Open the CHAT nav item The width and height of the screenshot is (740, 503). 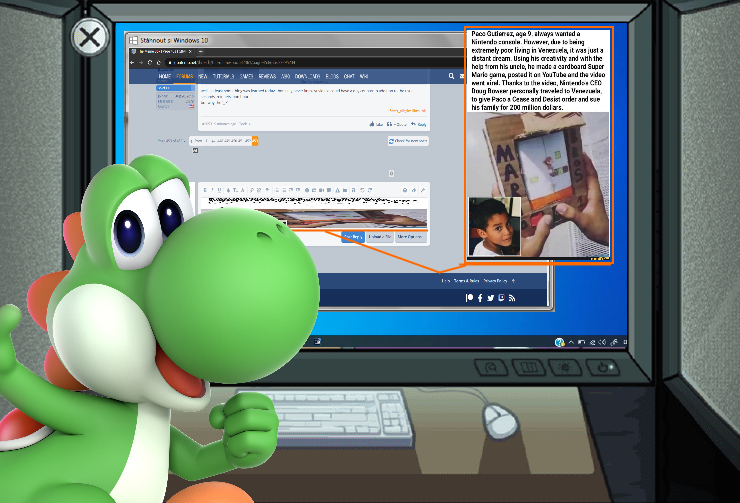point(349,76)
